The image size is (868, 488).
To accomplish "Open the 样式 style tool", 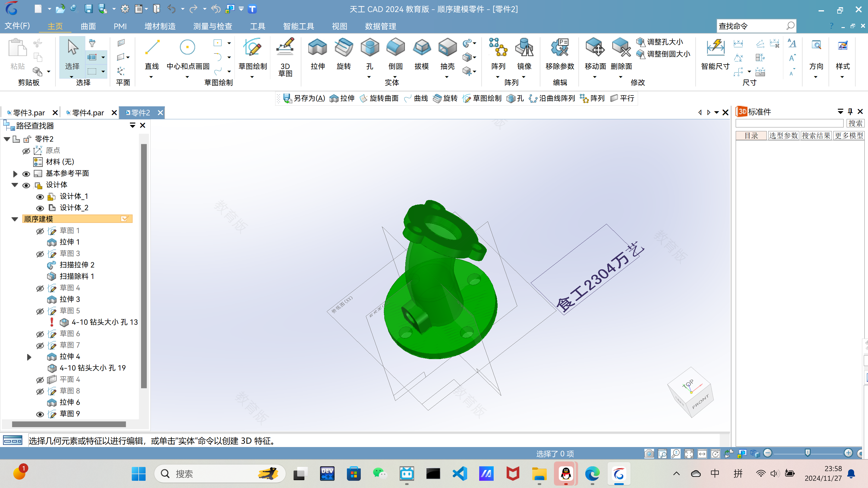I will pos(842,54).
